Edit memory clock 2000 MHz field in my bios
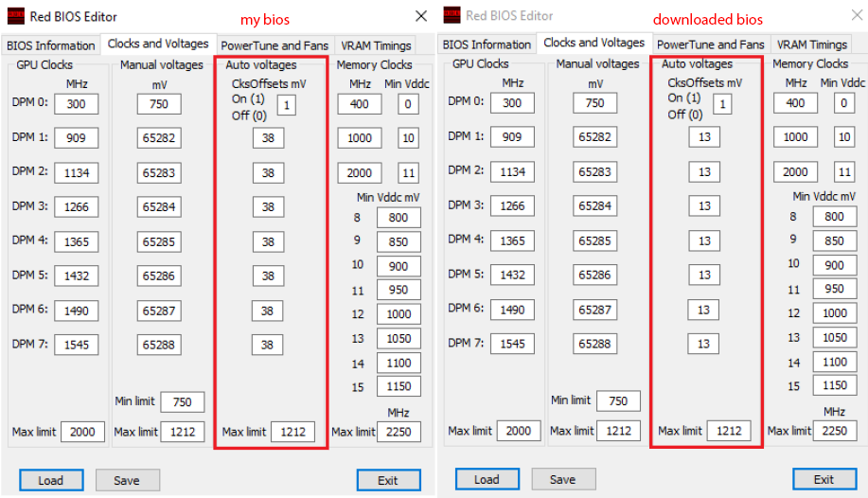 pos(360,173)
